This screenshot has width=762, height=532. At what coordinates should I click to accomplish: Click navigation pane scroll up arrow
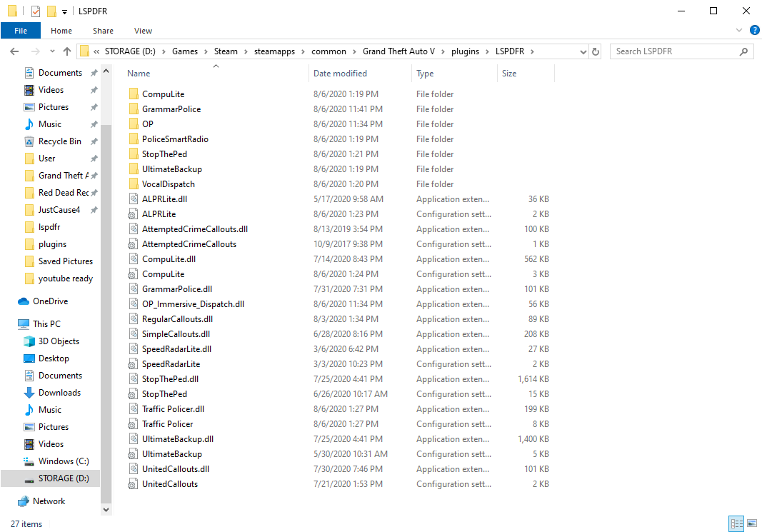tap(106, 71)
